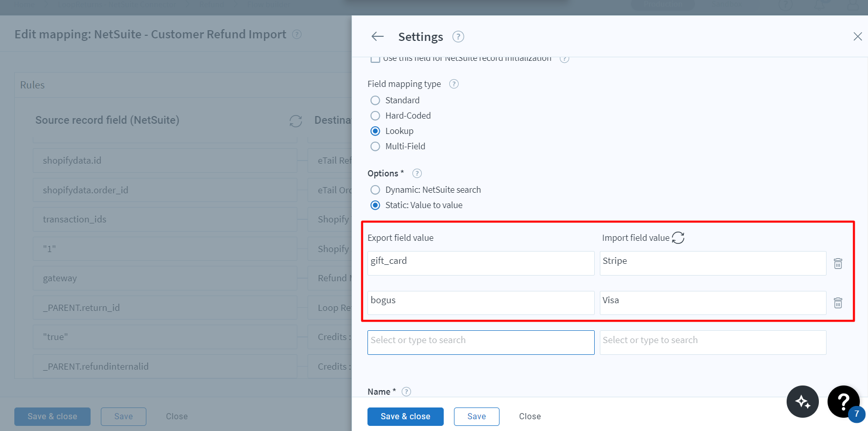Click the Rules section header
Screen dimensions: 868x431
click(x=32, y=85)
